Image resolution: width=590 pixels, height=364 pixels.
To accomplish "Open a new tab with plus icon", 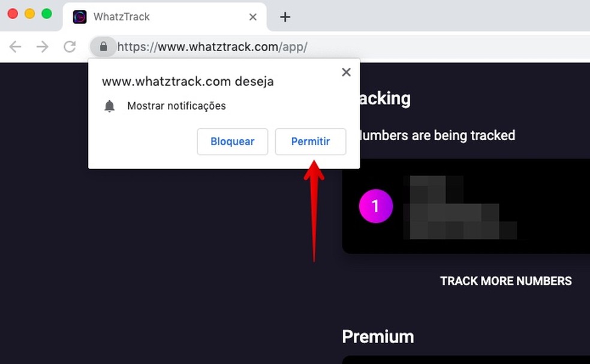I will 285,17.
